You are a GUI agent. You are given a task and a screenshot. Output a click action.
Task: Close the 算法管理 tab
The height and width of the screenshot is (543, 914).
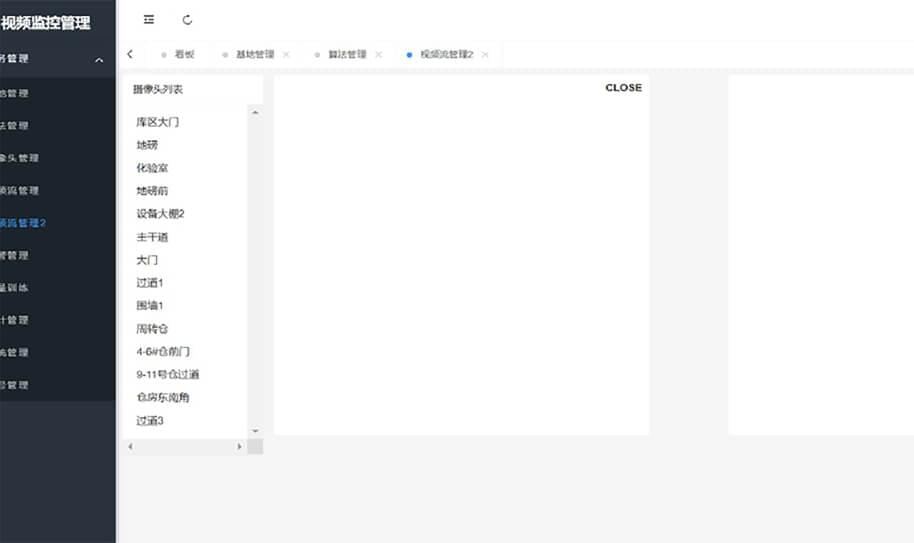pyautogui.click(x=378, y=55)
